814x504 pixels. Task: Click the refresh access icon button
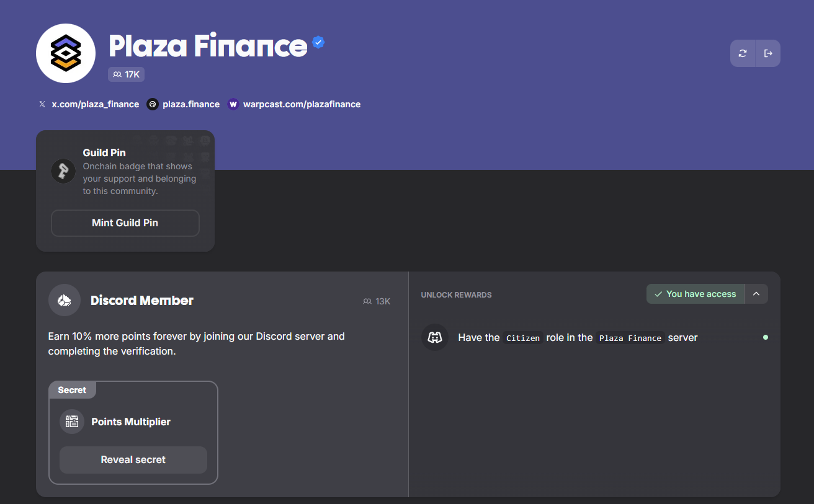tap(743, 53)
